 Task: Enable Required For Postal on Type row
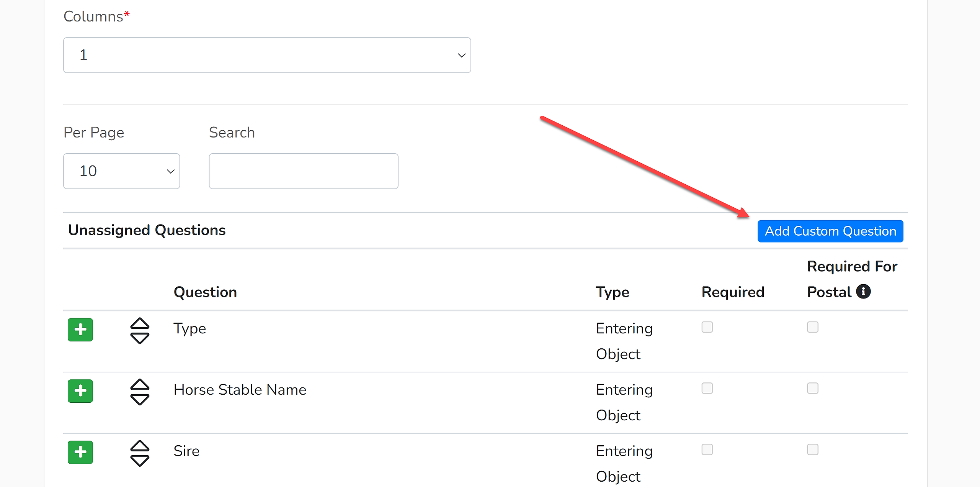pyautogui.click(x=812, y=327)
